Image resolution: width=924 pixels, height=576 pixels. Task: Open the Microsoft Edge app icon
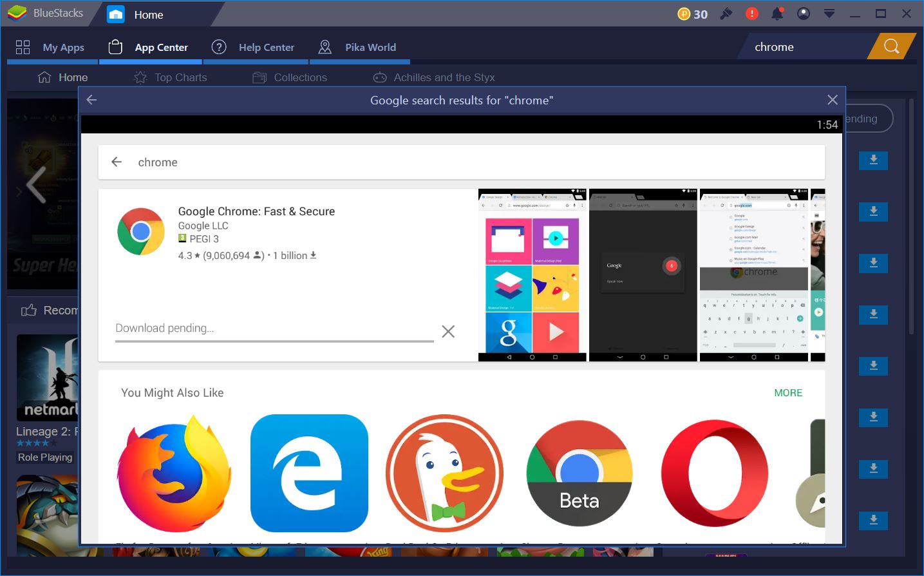(309, 474)
